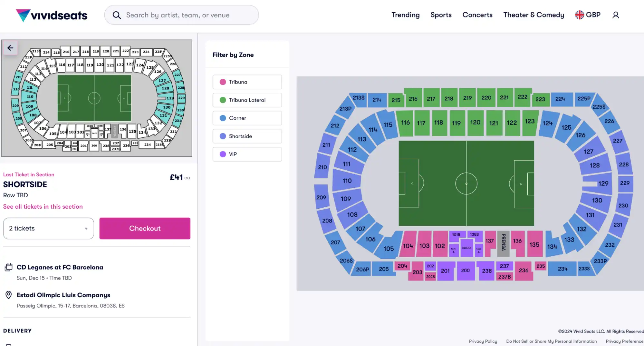This screenshot has height=346, width=644.
Task: Toggle the Shortside zone filter
Action: coord(247,136)
